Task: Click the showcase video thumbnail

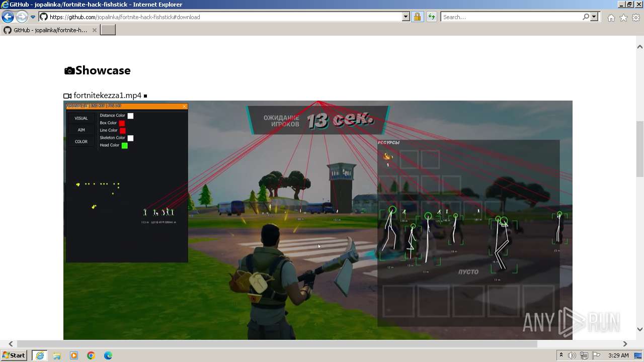Action: point(318,220)
